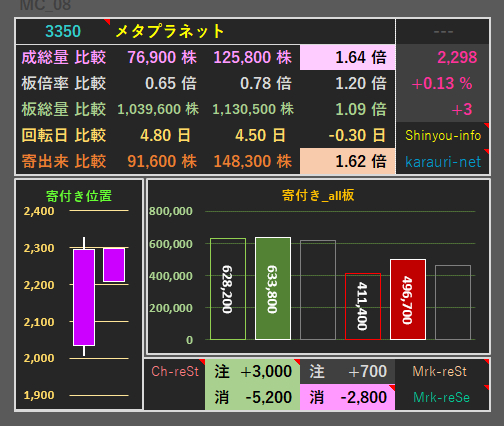Click the 1.20 倍 ratio value

click(361, 83)
